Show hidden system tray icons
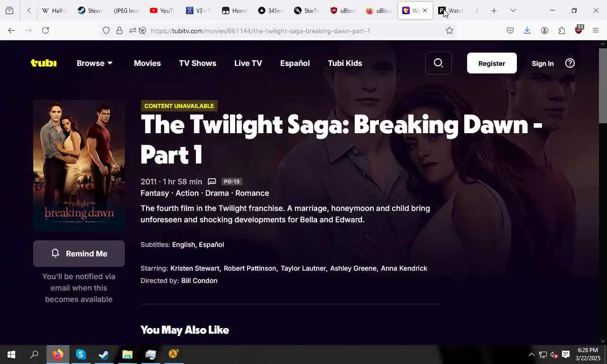Screen dimensions: 607x364 (531, 355)
